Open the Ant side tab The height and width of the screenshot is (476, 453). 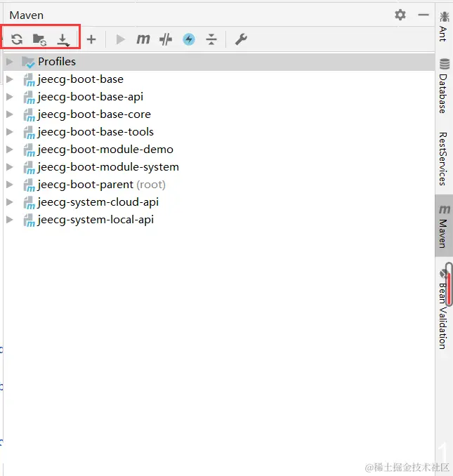(x=444, y=27)
